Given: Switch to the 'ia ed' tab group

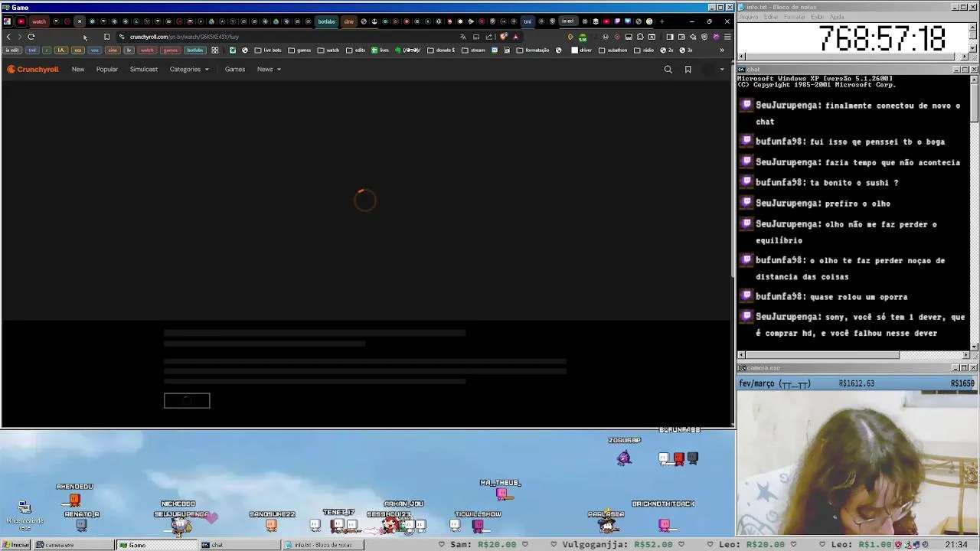Looking at the screenshot, I should pos(567,21).
